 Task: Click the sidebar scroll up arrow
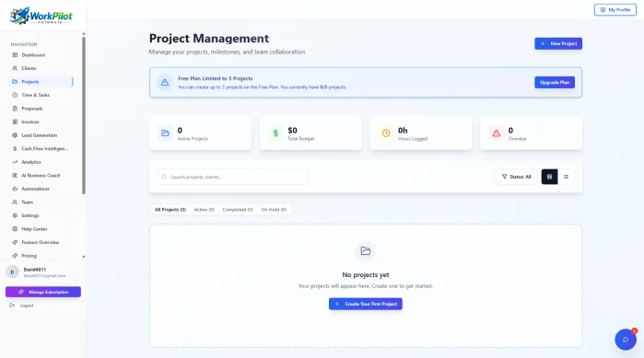pos(84,34)
